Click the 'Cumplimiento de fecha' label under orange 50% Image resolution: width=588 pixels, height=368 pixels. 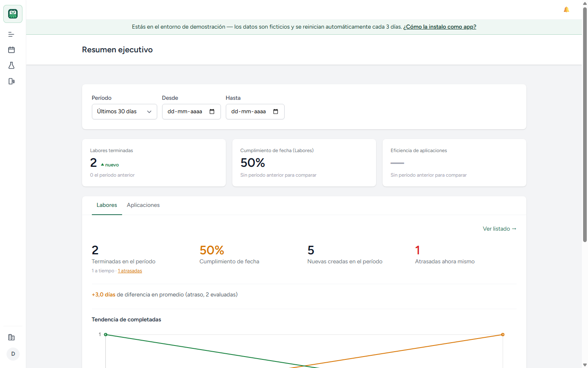tap(229, 262)
